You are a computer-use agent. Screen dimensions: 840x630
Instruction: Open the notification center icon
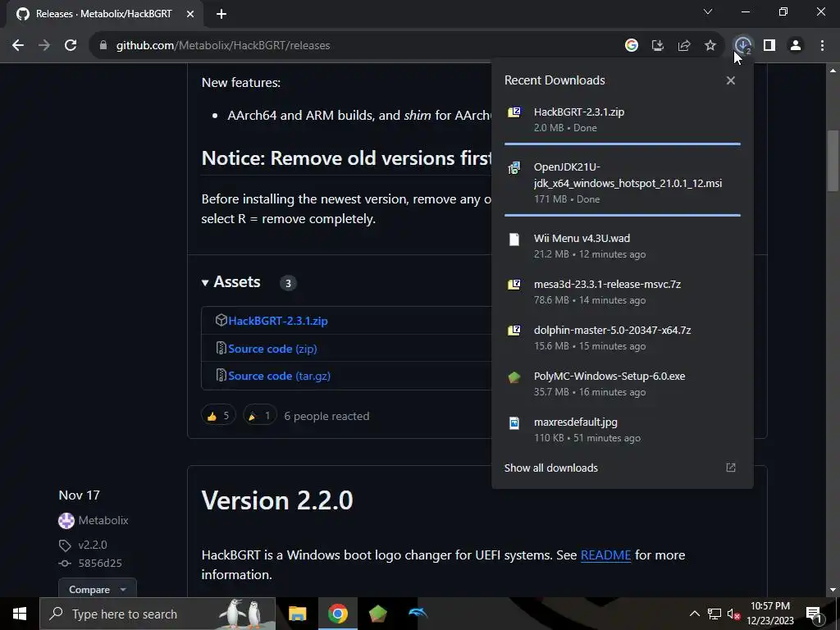click(814, 614)
